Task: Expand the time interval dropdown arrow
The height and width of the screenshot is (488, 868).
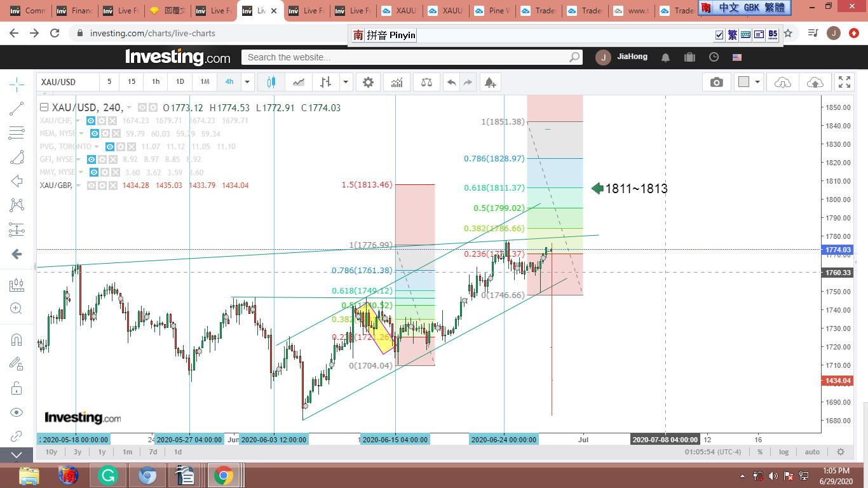Action: [x=247, y=82]
